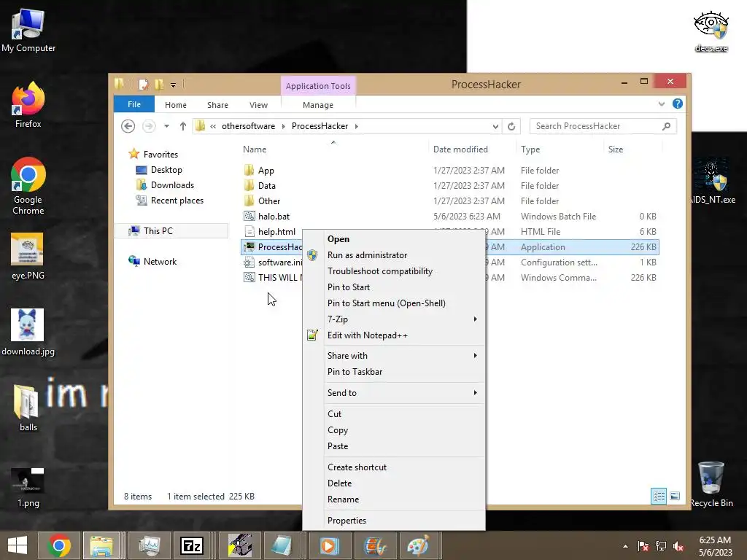Click the Windows Start button

(x=18, y=545)
